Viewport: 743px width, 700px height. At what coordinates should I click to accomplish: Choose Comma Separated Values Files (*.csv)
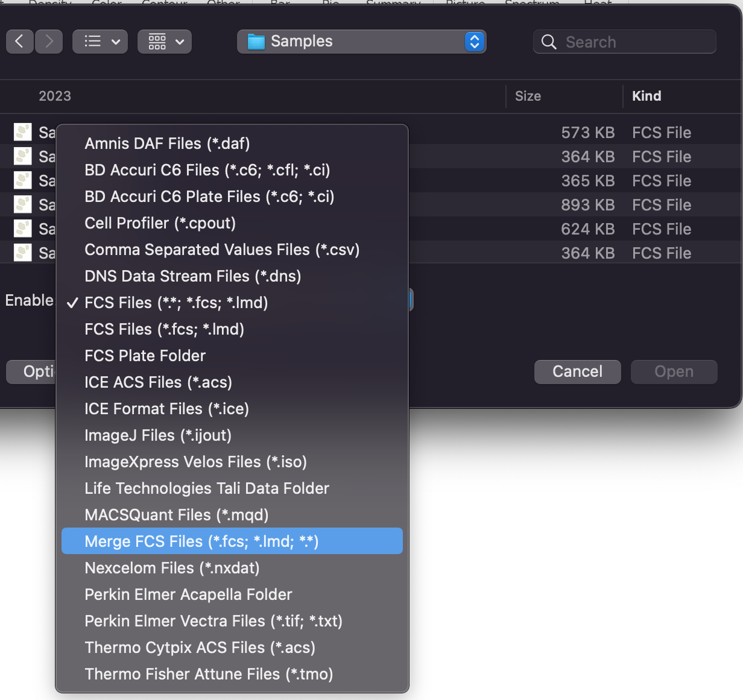(232, 250)
